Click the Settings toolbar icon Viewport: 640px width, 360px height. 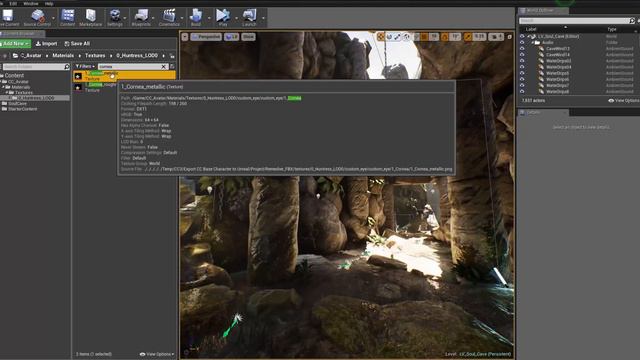tap(115, 16)
